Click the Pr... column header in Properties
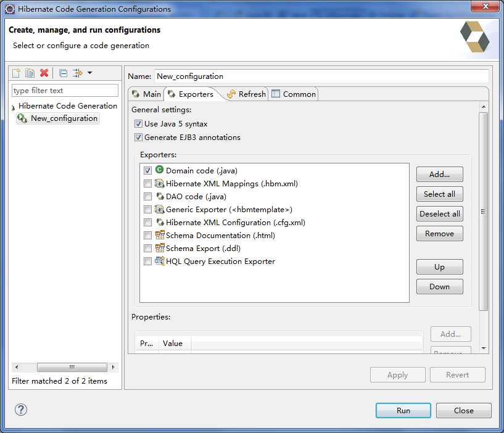Viewport: 504px width, 433px height. (x=147, y=344)
